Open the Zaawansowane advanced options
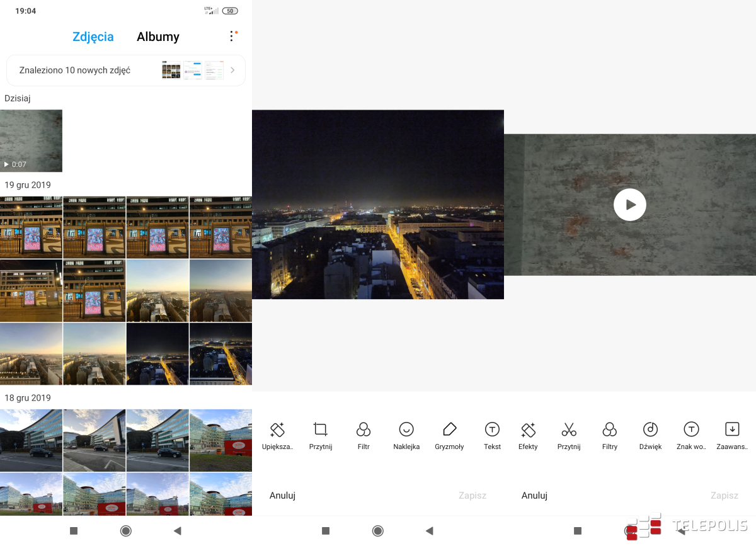 (731, 436)
